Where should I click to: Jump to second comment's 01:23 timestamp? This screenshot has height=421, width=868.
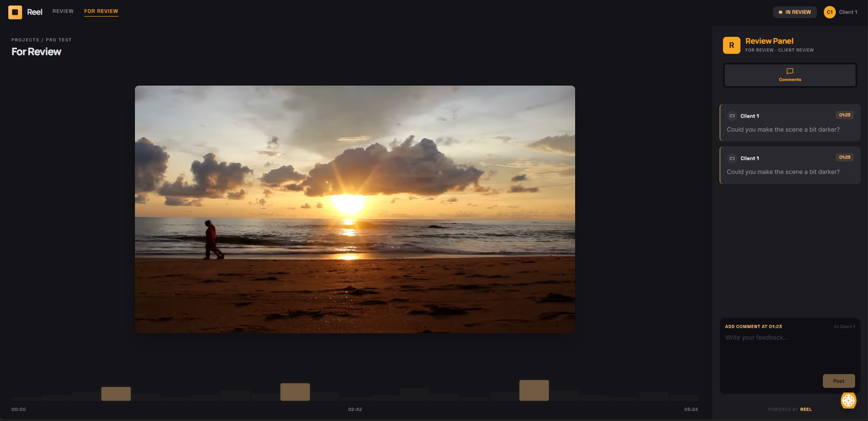(844, 157)
